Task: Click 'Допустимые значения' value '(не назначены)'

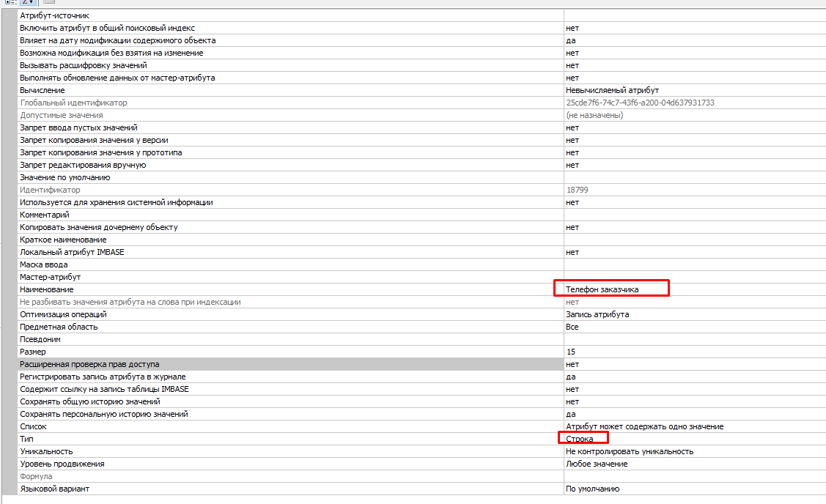Action: [594, 115]
